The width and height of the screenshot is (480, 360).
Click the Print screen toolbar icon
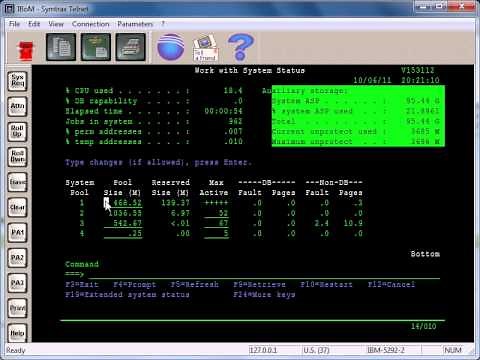pos(130,47)
